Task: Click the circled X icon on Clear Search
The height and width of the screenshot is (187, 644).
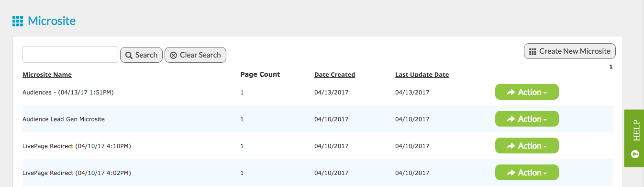Action: (x=173, y=55)
